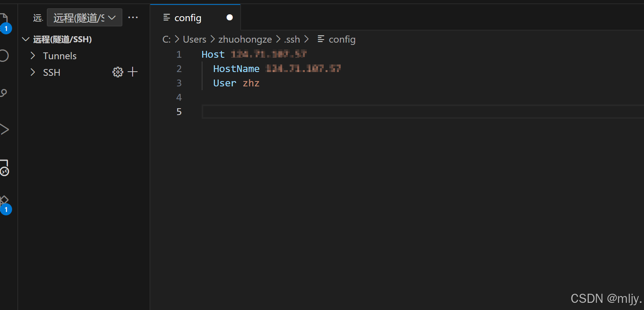The image size is (644, 310).
Task: Expand the Tunnels tree node
Action: pyautogui.click(x=33, y=56)
